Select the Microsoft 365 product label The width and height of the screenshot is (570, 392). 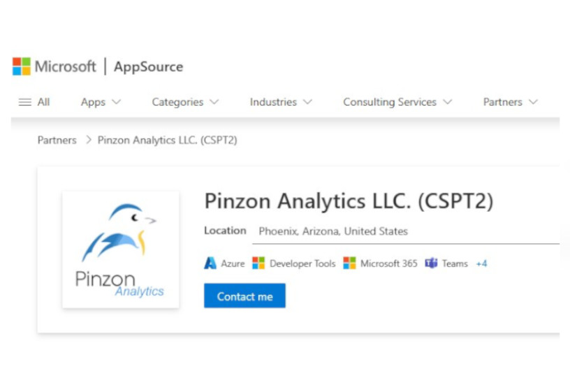click(x=388, y=263)
